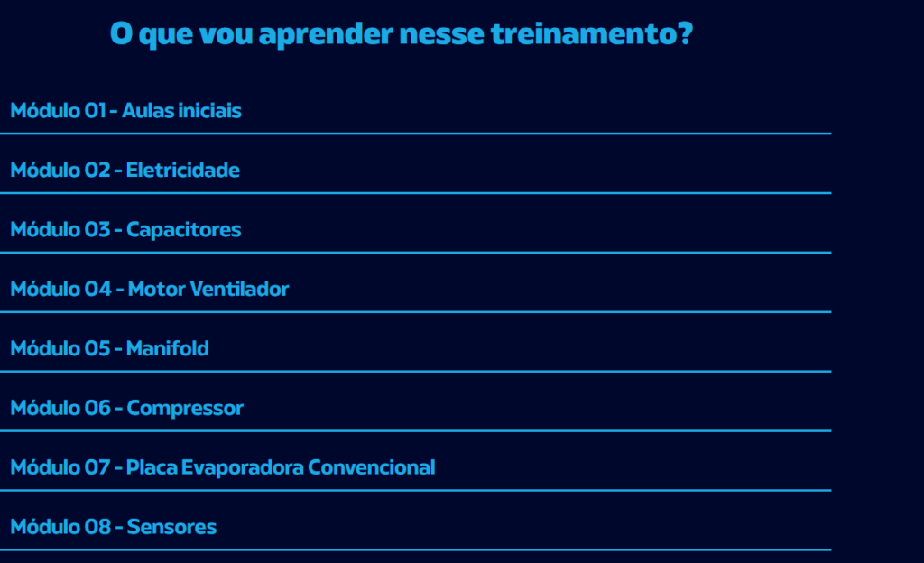Click the heading 'O que vou aprender nesse treinamento?'

click(402, 34)
